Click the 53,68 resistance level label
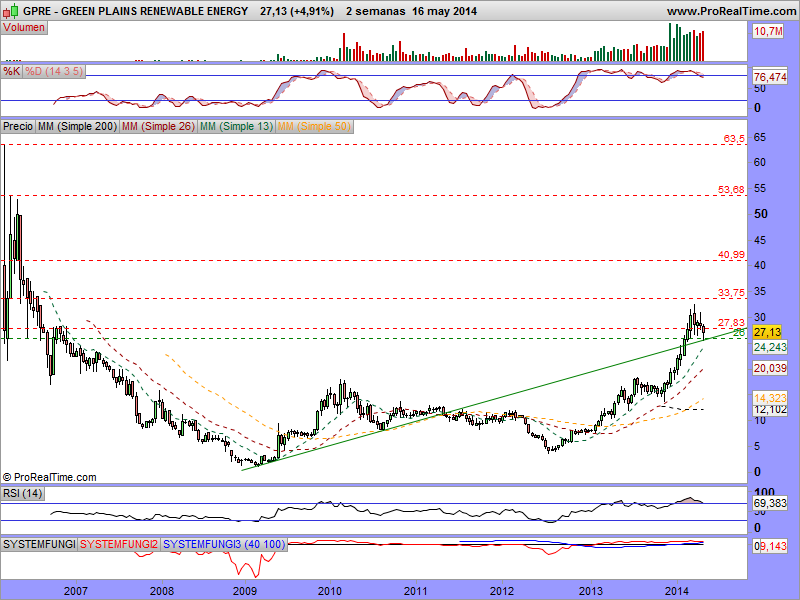This screenshot has height=600, width=800. pos(731,190)
